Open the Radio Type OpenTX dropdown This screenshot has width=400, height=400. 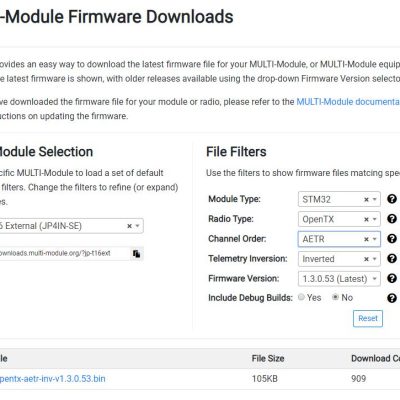339,219
